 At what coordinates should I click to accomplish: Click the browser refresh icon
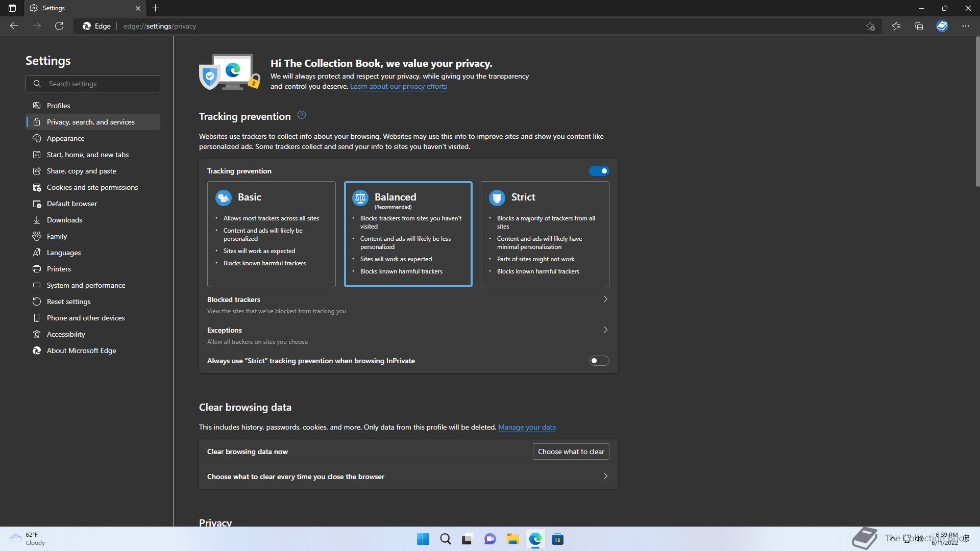pyautogui.click(x=59, y=26)
